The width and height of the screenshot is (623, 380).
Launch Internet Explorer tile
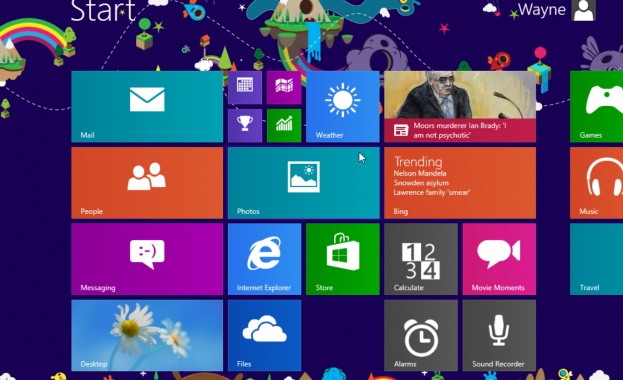(x=264, y=259)
